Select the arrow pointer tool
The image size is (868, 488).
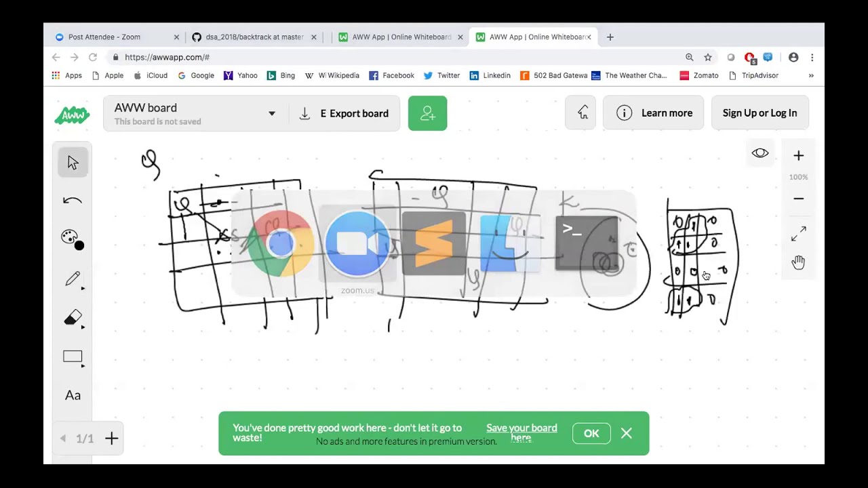coord(73,163)
